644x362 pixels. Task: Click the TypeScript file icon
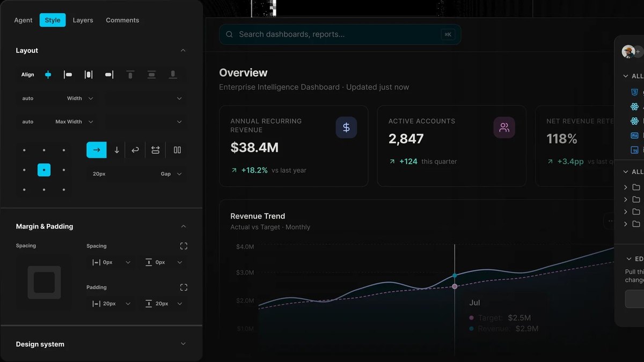(634, 150)
